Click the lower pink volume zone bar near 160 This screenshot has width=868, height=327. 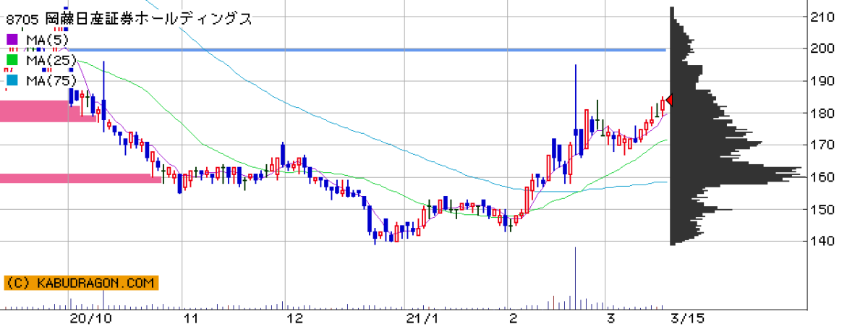pyautogui.click(x=80, y=178)
